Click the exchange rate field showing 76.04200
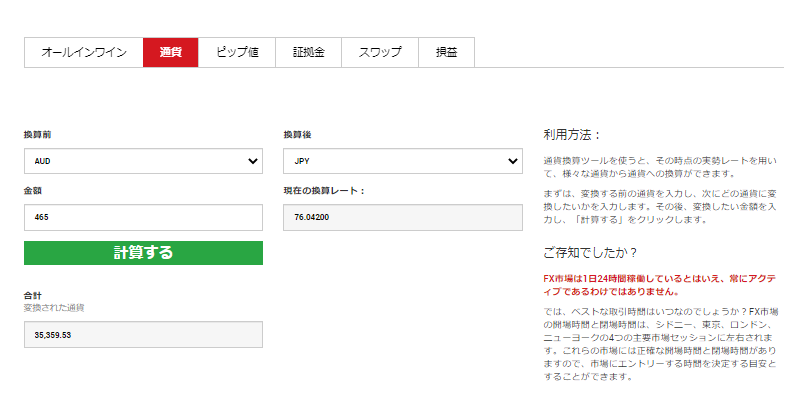The image size is (805, 403). 402,217
